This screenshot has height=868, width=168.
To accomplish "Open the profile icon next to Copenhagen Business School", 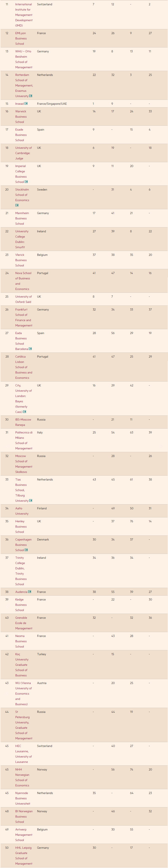I will pos(26,550).
